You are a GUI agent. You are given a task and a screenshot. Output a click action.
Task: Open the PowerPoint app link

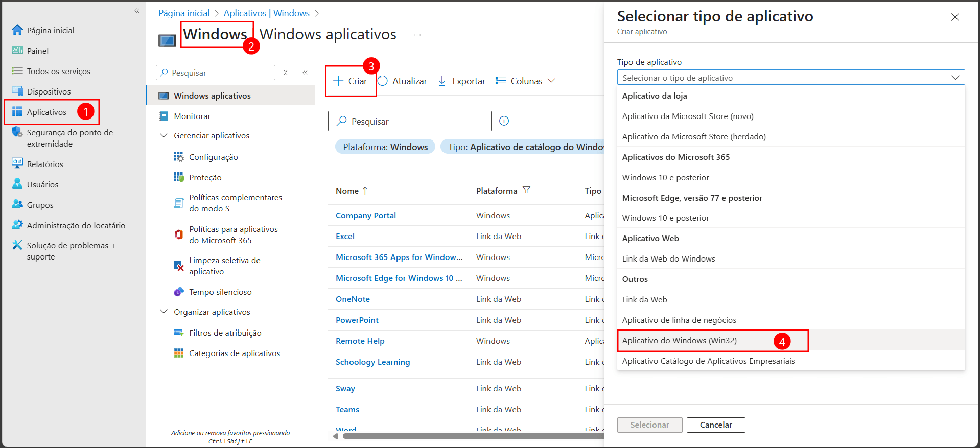(x=357, y=320)
